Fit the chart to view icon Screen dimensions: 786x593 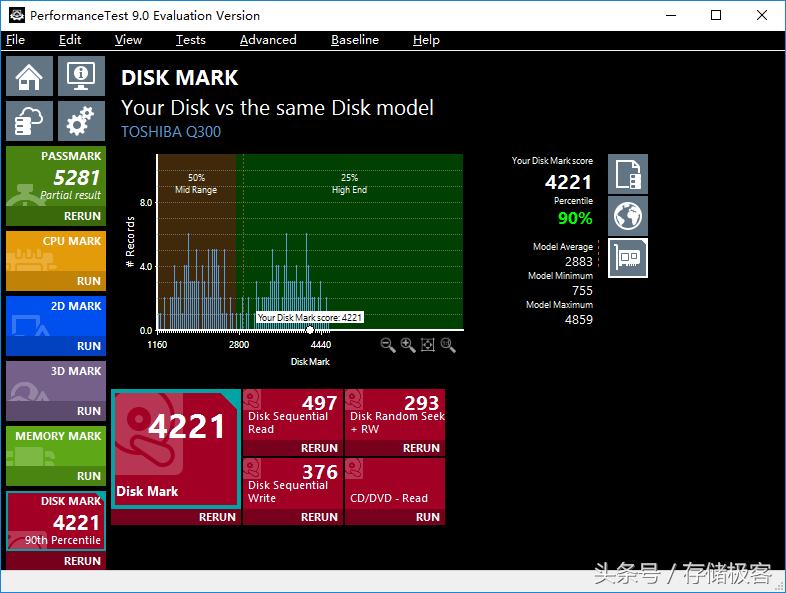[x=428, y=345]
